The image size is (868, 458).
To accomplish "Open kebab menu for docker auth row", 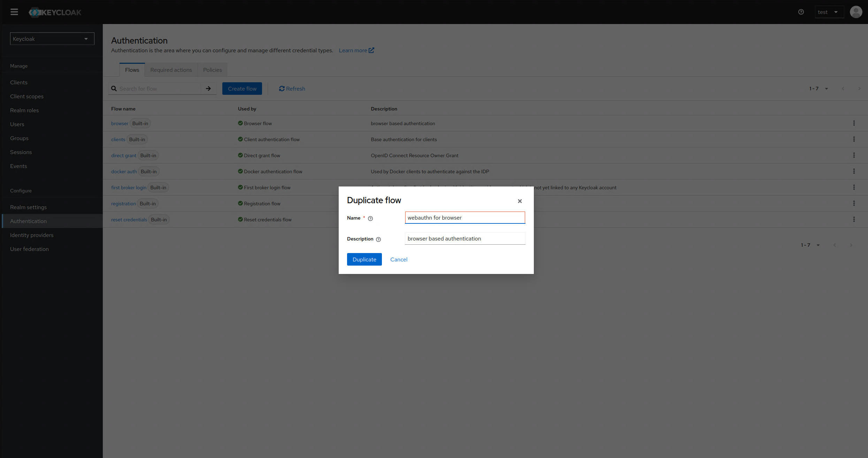I will (x=854, y=171).
